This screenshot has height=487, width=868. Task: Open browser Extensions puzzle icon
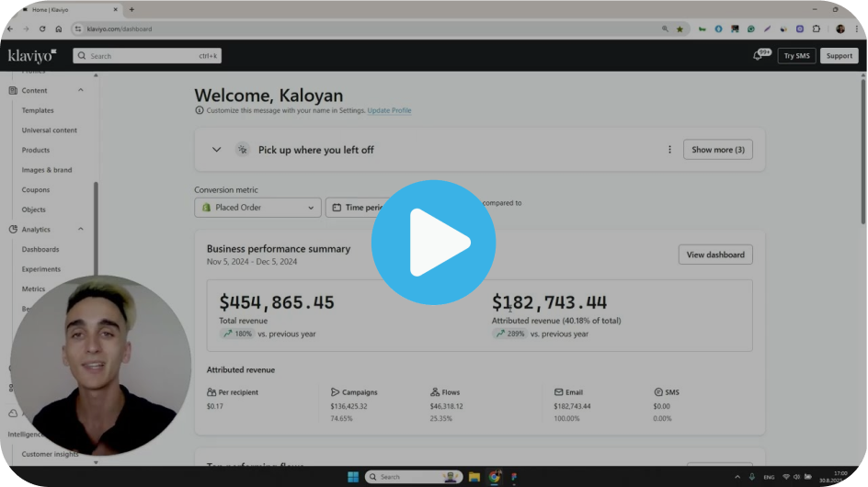coord(816,29)
